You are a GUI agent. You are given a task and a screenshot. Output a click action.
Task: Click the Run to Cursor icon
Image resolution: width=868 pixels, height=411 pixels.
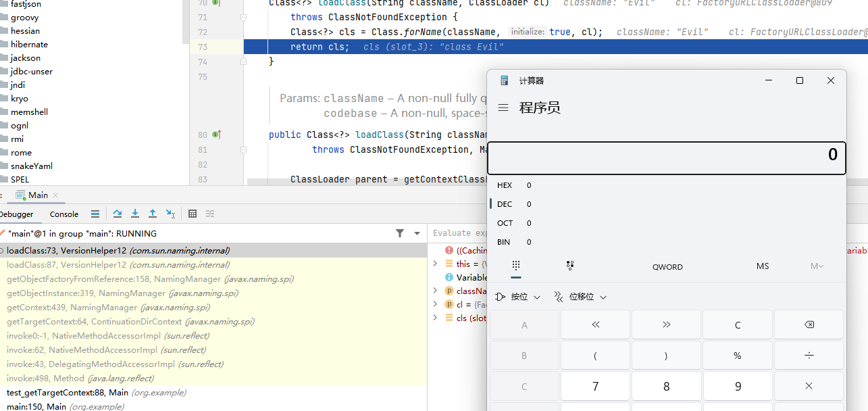[x=170, y=214]
